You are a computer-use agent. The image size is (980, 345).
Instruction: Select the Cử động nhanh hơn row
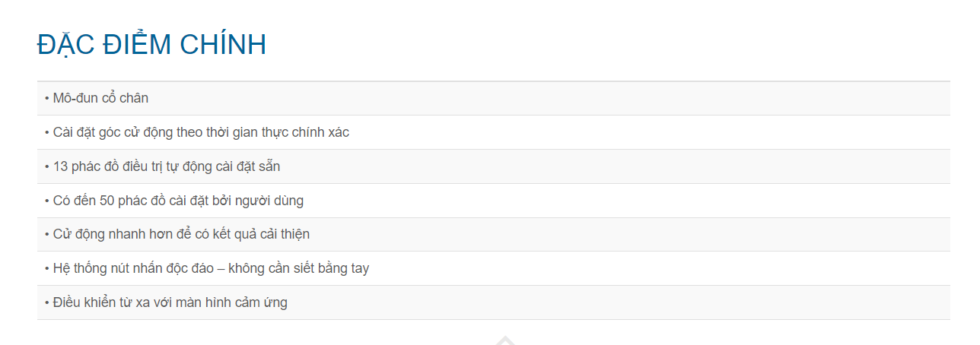point(181,234)
